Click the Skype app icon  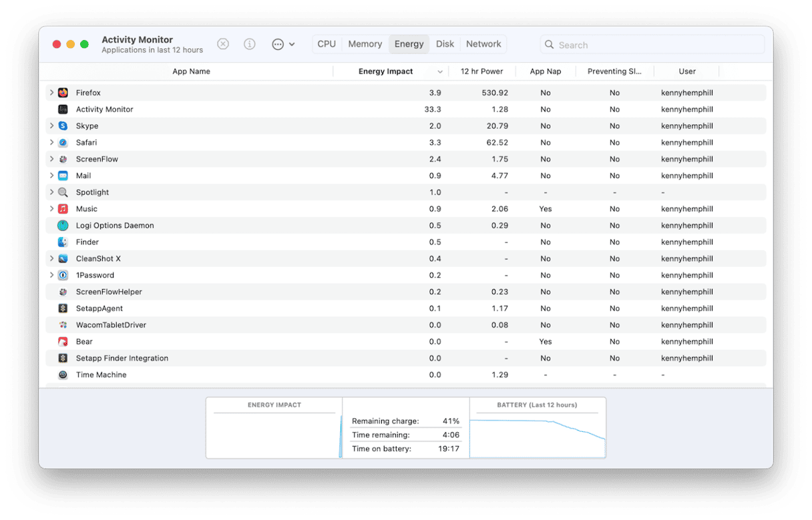(63, 126)
